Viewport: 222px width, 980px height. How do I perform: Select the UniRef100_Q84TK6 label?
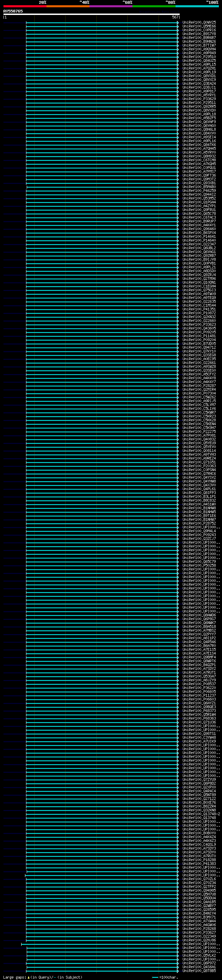tap(199, 145)
